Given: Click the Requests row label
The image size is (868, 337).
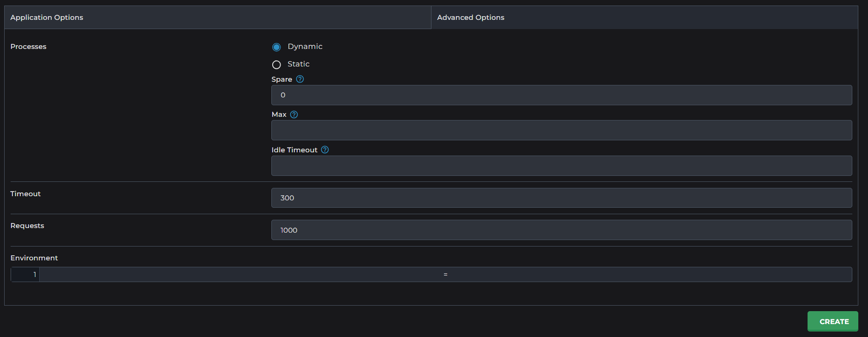Looking at the screenshot, I should coord(27,226).
